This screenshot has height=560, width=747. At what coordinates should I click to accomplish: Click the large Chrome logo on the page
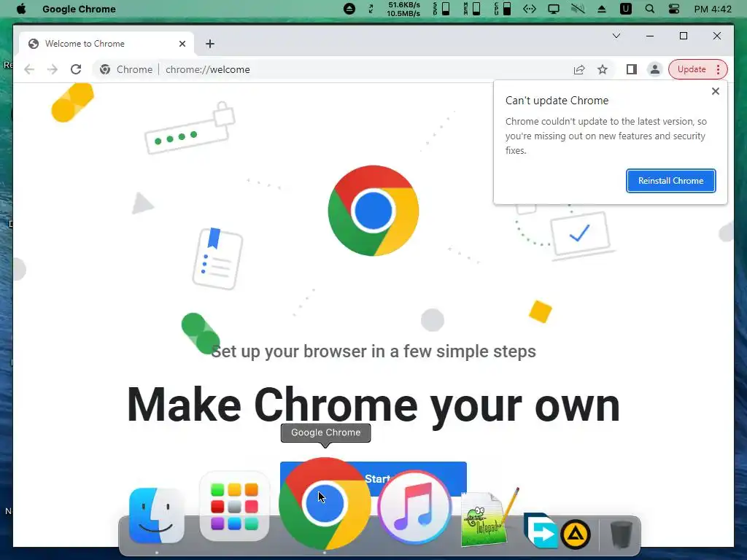(x=373, y=211)
